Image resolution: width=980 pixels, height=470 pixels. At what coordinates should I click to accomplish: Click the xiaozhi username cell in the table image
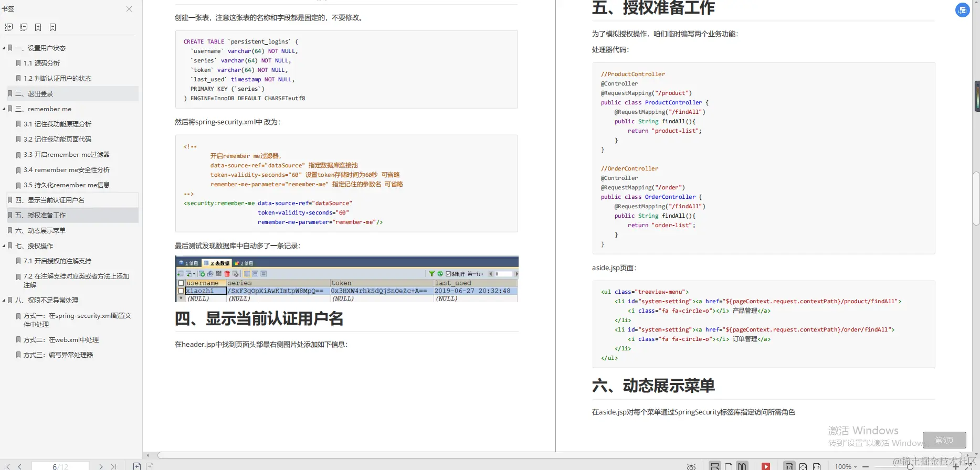coord(205,291)
